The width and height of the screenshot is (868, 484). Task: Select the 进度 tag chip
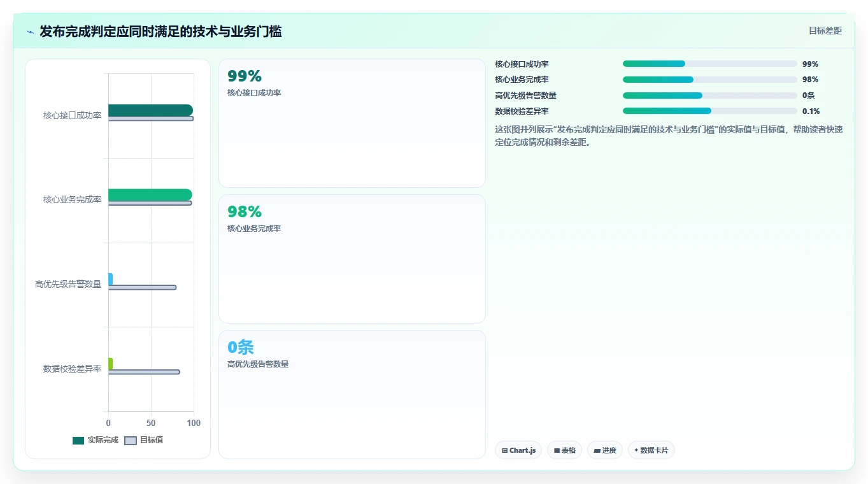coord(605,450)
